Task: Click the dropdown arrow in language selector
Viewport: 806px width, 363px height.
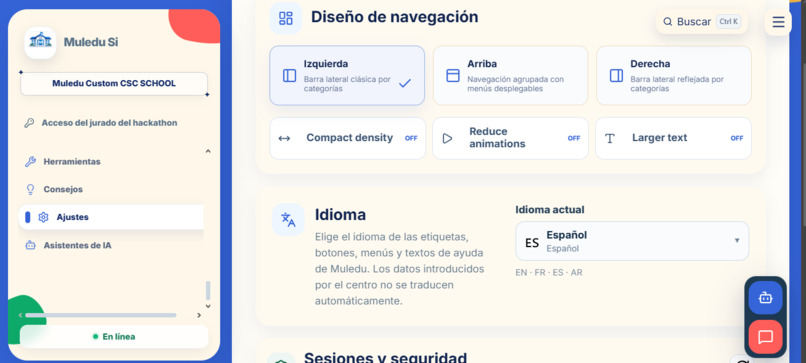Action: coord(737,241)
